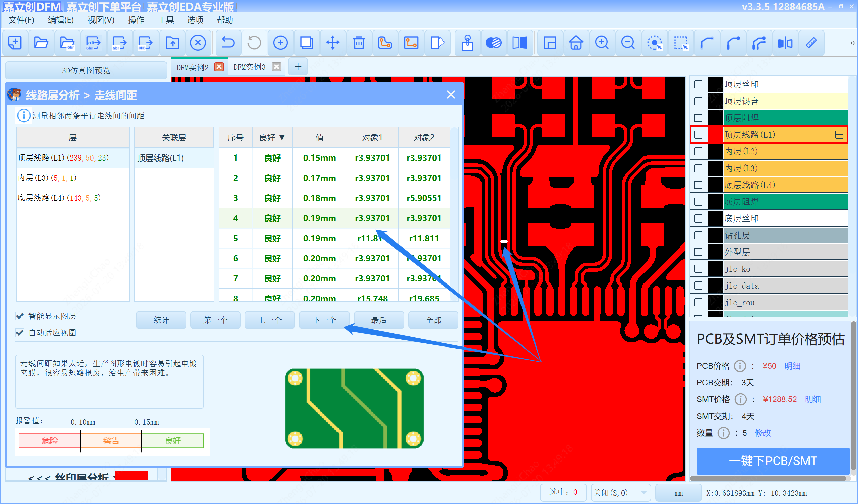Select the move crosshair tool
This screenshot has width=858, height=504.
point(333,43)
